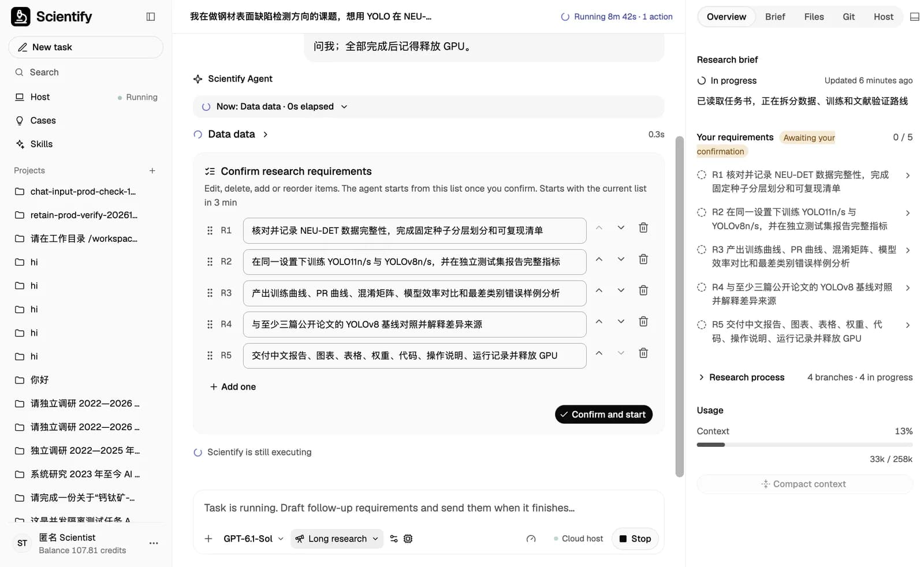Open the Host tab in right panel
This screenshot has height=567, width=924.
point(883,17)
